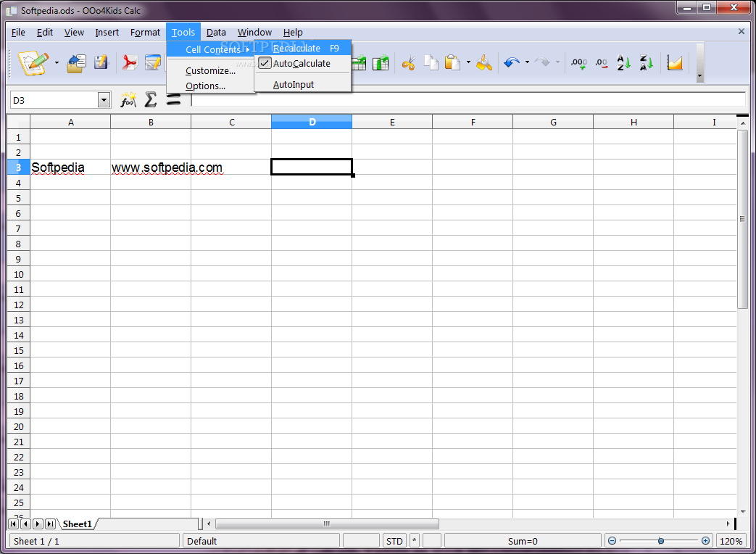Choose Customize... in Tools menu
Screen dimensions: 756x554
pyautogui.click(x=211, y=70)
